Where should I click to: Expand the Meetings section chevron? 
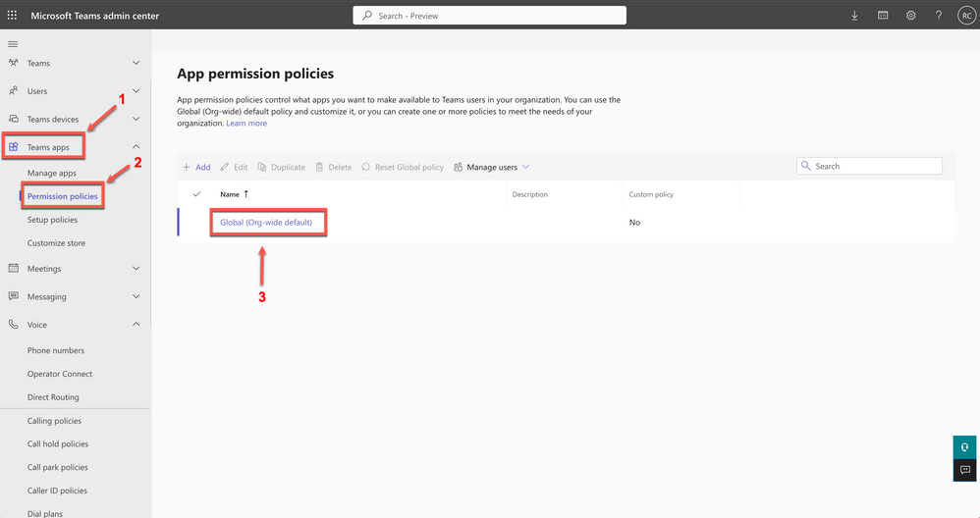(136, 269)
